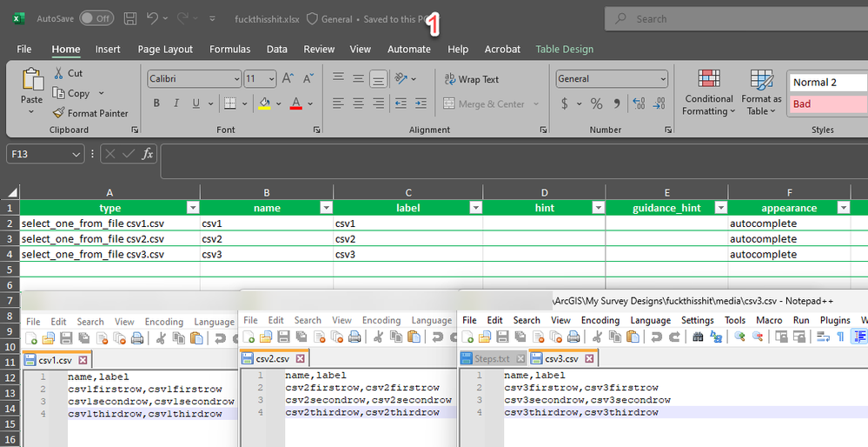Open the guidance_hint column filter dropdown
Image resolution: width=868 pixels, height=447 pixels.
tap(721, 208)
